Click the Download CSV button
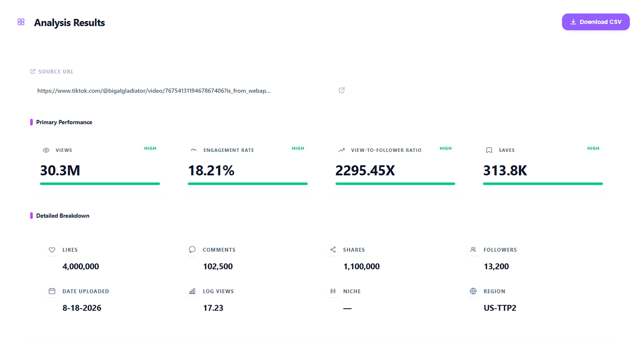Image resolution: width=644 pixels, height=343 pixels. pos(596,22)
